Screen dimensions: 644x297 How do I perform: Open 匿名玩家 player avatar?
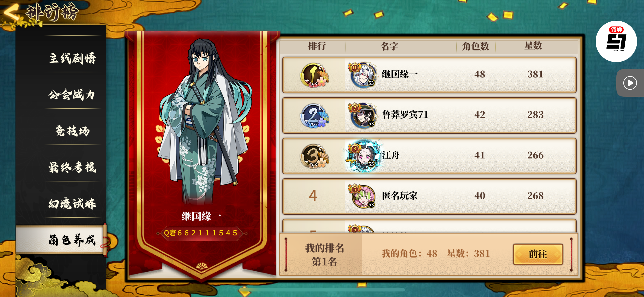363,196
